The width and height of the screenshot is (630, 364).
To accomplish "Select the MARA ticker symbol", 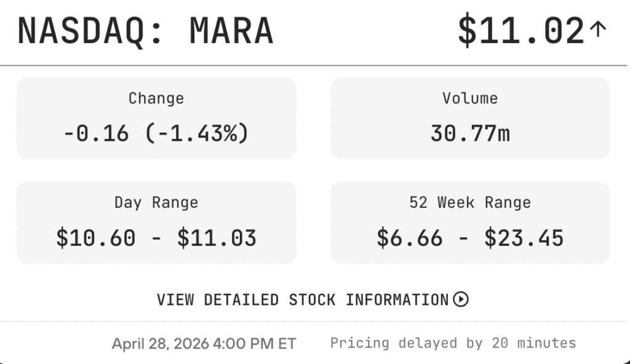I will (231, 30).
